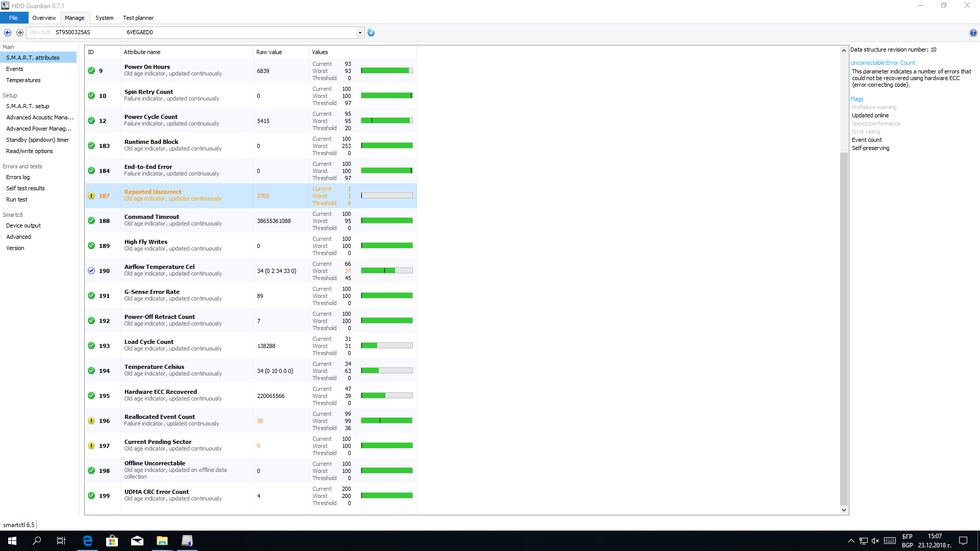Click the blue refresh icon beside drive selector
The image size is (980, 551).
371,33
